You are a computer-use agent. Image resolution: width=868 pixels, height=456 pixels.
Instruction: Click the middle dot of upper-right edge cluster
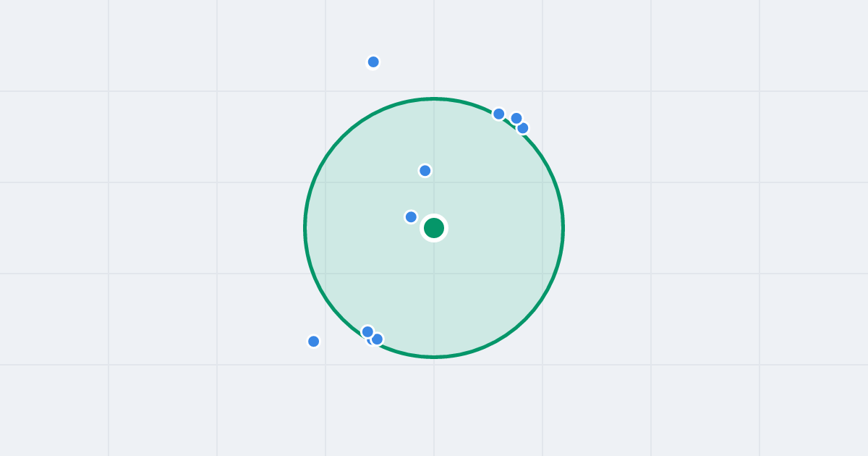tap(516, 118)
